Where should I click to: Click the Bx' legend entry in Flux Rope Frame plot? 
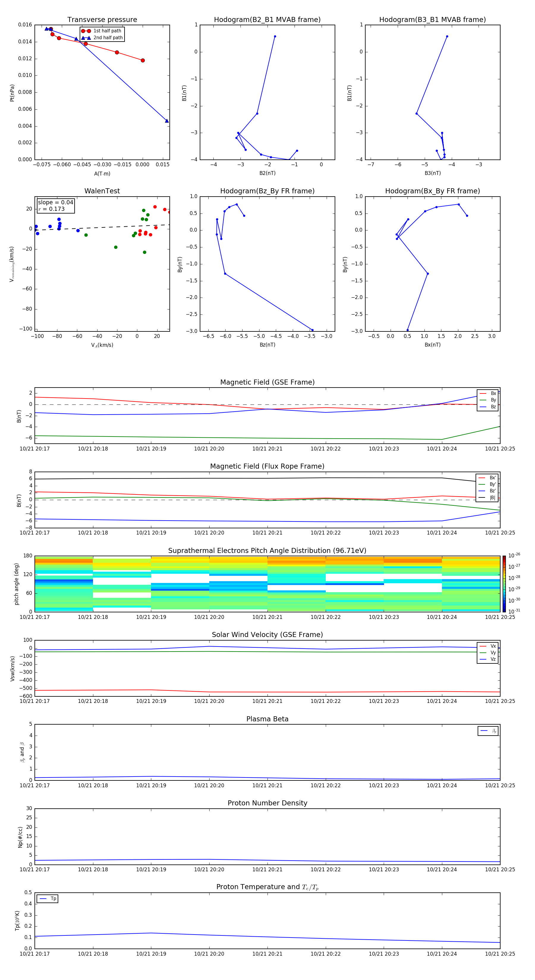click(487, 478)
